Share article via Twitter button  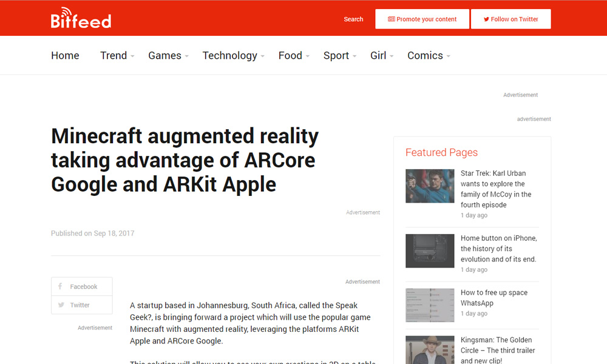pos(82,305)
